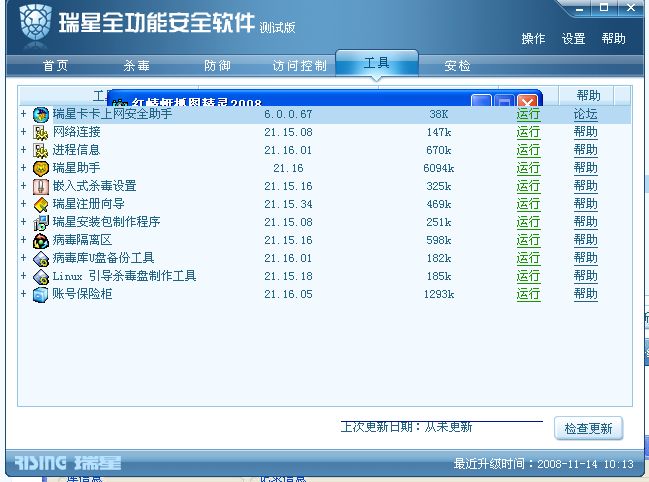The width and height of the screenshot is (649, 482).
Task: Select the 病毒库U盘备份工具 row name
Action: point(103,258)
